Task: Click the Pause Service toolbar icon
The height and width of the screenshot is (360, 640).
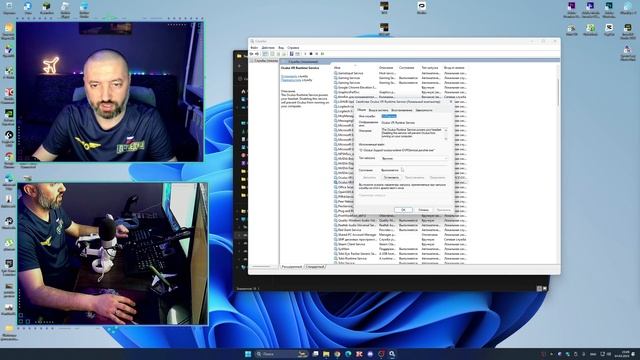Action: click(317, 54)
